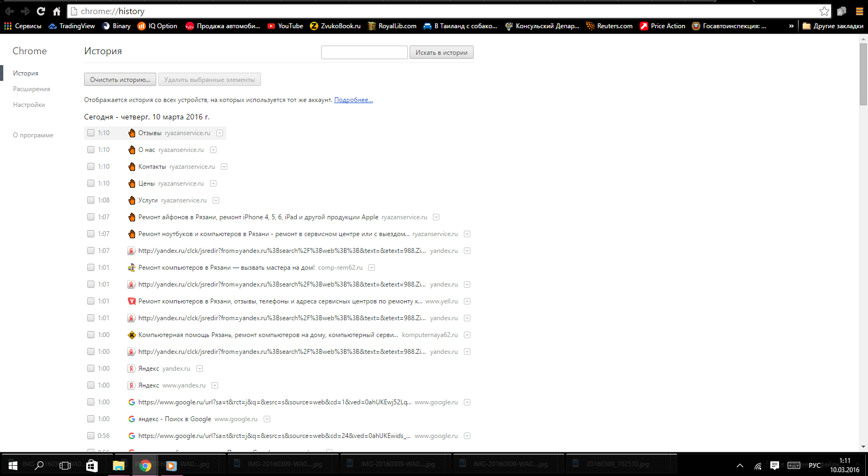This screenshot has width=868, height=476.
Task: Tick the checkbox for the О нас entry
Action: coord(91,150)
